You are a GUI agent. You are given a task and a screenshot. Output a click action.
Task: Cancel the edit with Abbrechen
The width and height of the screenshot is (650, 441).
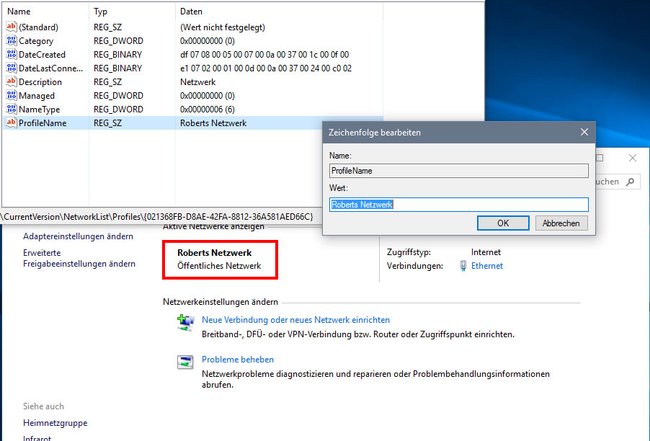point(561,223)
